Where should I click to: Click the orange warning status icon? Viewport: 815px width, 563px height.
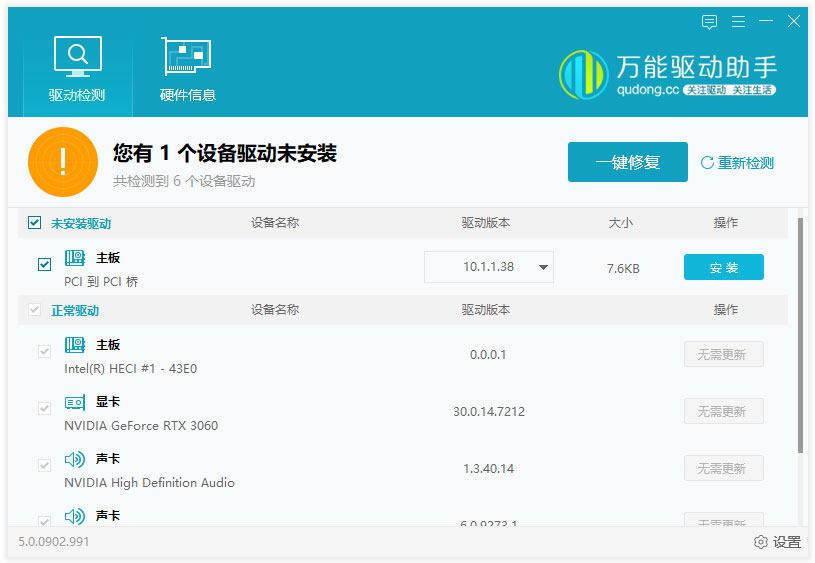pyautogui.click(x=63, y=162)
